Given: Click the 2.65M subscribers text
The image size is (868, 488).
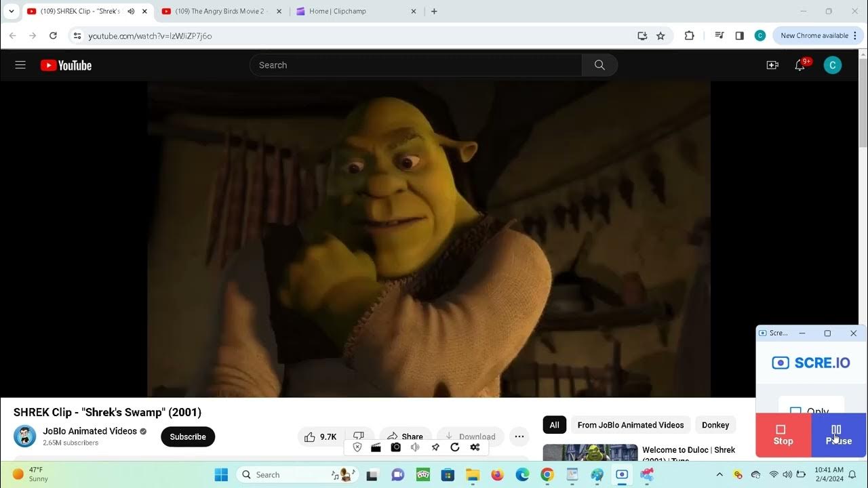Looking at the screenshot, I should coord(71,443).
